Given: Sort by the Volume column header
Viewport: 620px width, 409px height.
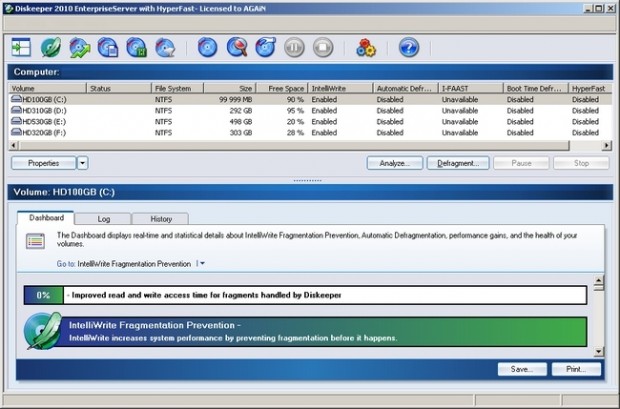Looking at the screenshot, I should click(47, 88).
